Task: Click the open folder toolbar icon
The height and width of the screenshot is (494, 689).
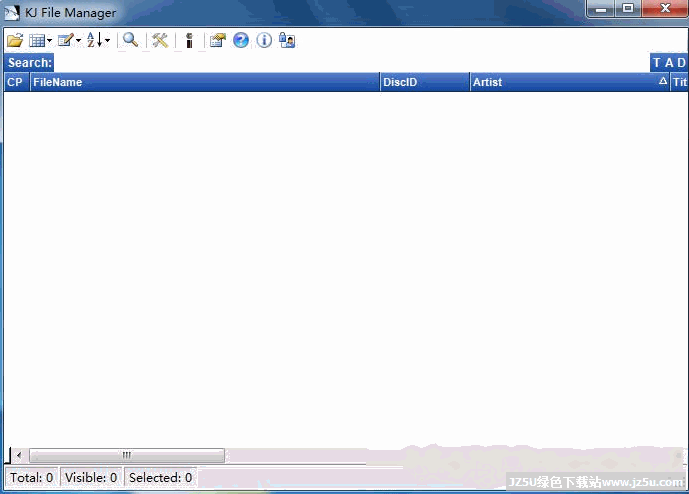Action: (15, 40)
